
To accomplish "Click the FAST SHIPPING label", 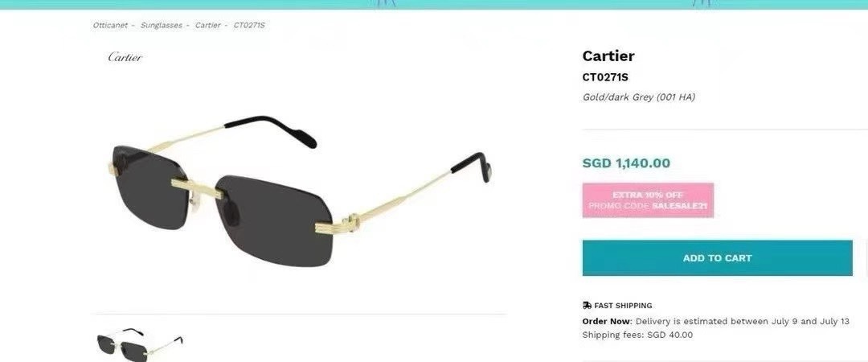I will tap(623, 306).
